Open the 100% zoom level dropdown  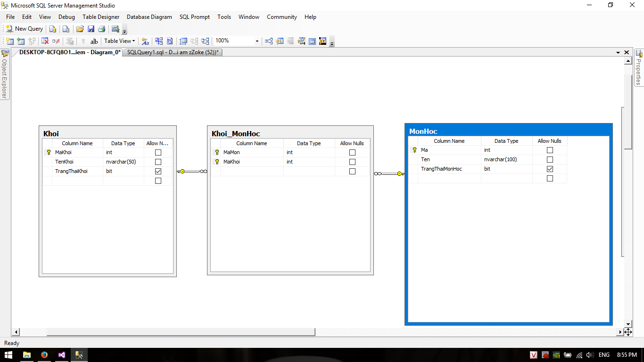coord(257,41)
